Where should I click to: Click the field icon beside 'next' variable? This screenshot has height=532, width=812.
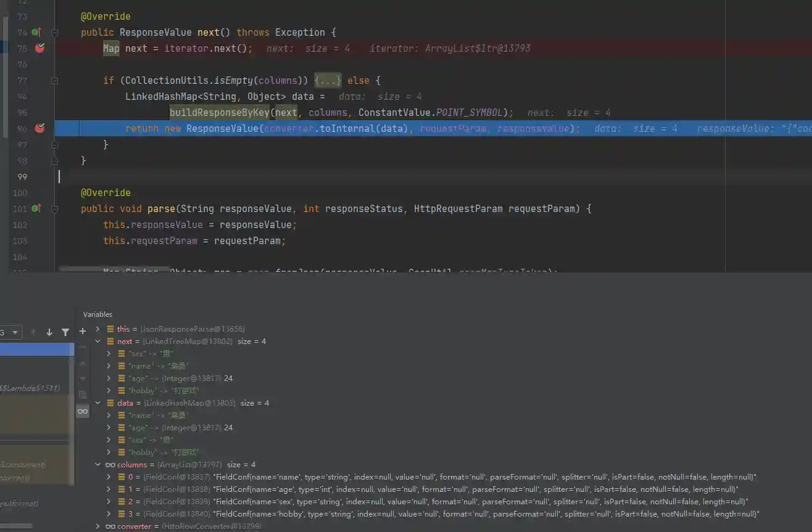(x=110, y=342)
